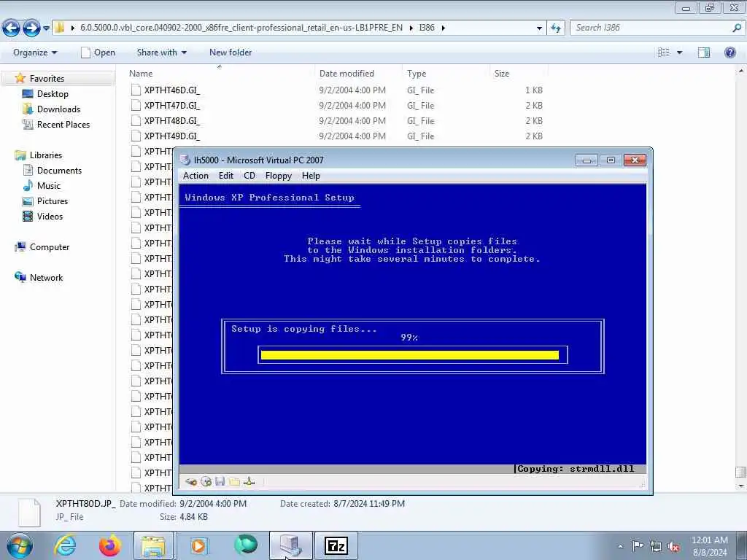Viewport: 747px width, 560px height.
Task: Click the taskbar clock showing 12:01 AM
Action: tap(709, 546)
